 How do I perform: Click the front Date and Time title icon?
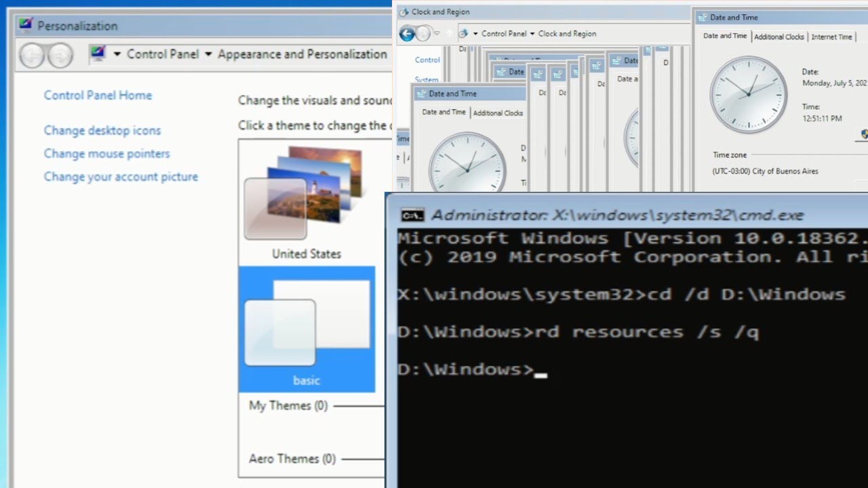[x=701, y=18]
